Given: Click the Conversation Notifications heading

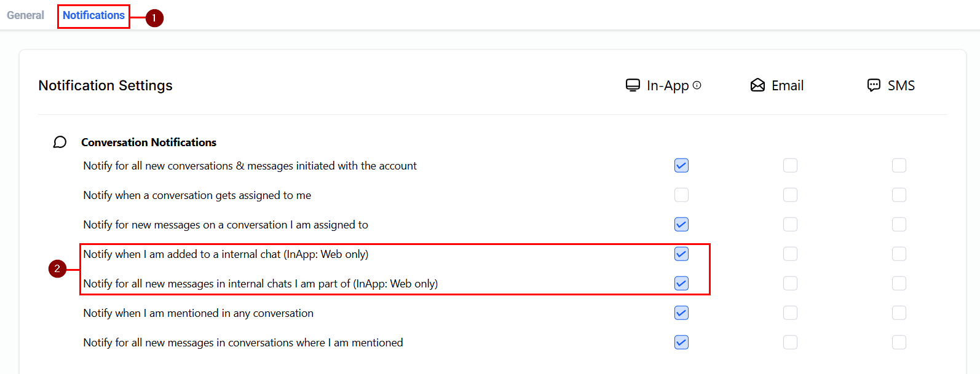Looking at the screenshot, I should pos(149,142).
